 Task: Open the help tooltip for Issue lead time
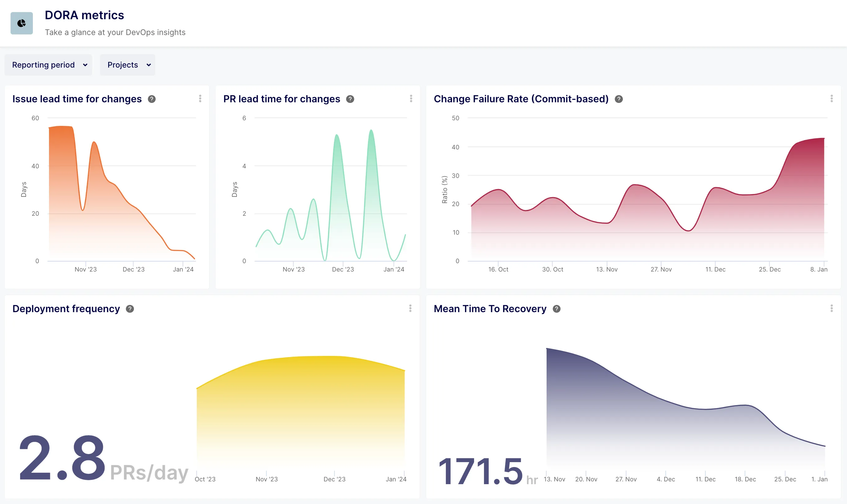[152, 99]
